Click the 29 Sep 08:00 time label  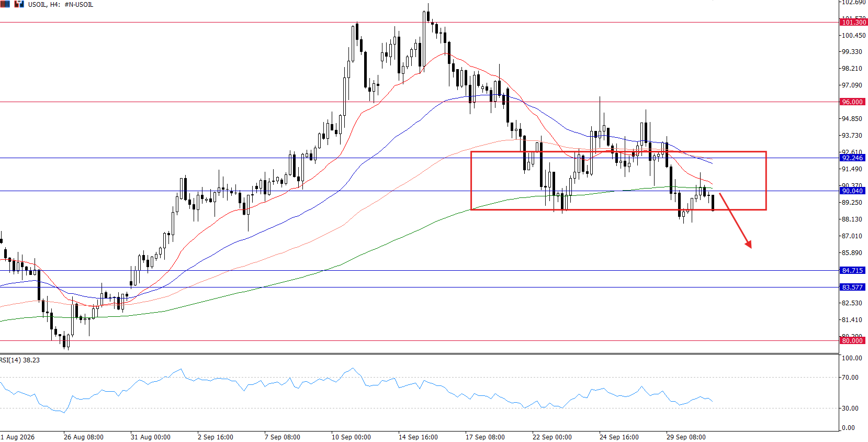click(x=686, y=437)
